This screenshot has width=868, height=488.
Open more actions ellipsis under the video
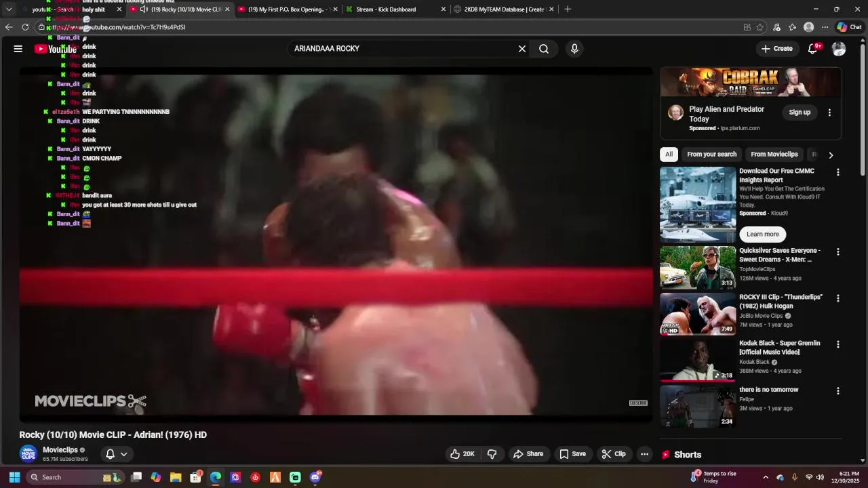tap(645, 454)
